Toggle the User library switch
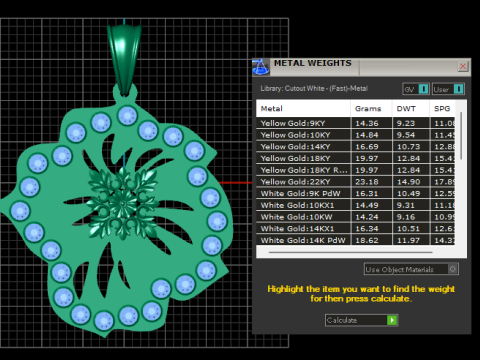Image resolution: width=480 pixels, height=360 pixels. 448,89
